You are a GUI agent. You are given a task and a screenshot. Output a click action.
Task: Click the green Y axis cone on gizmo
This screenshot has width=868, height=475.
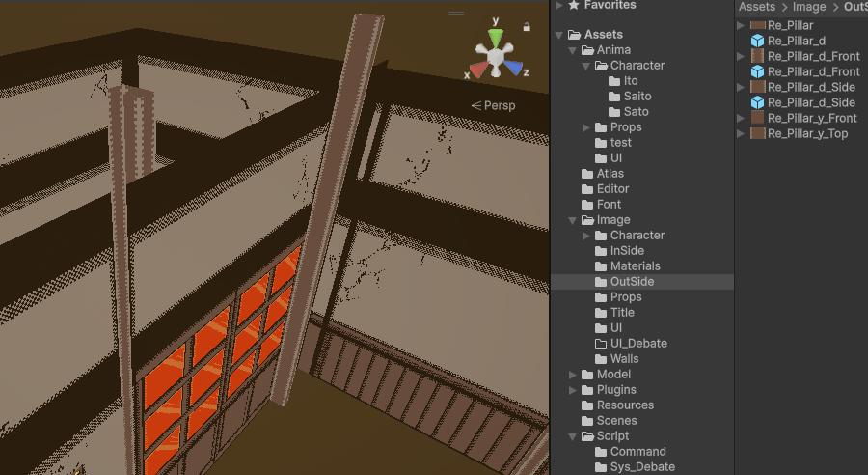(495, 38)
